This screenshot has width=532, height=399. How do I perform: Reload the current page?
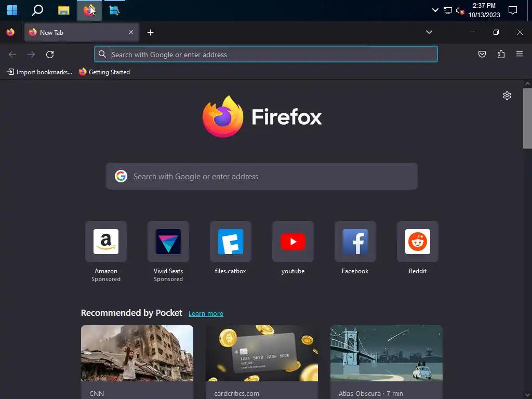point(50,54)
